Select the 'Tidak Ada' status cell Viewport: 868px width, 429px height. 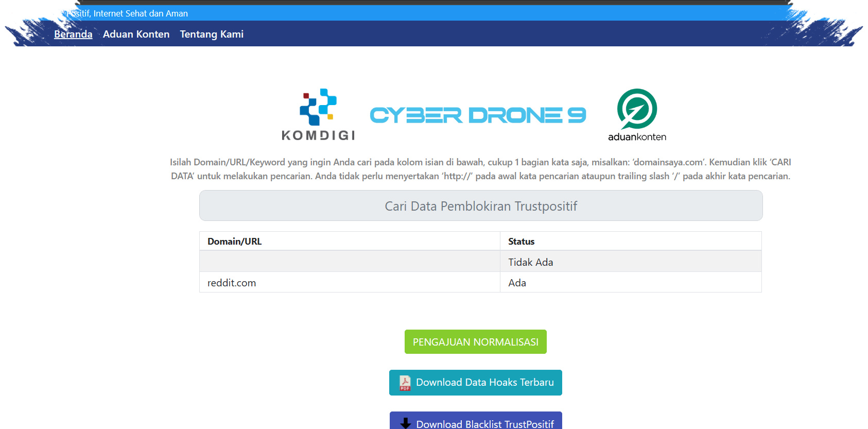coord(631,262)
